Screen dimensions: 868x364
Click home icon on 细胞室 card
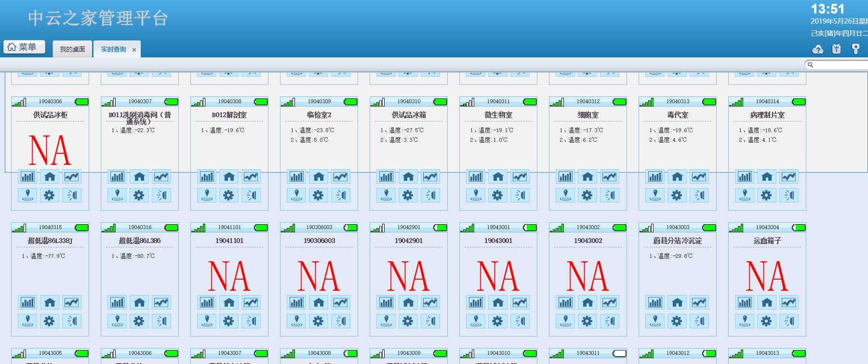(588, 177)
